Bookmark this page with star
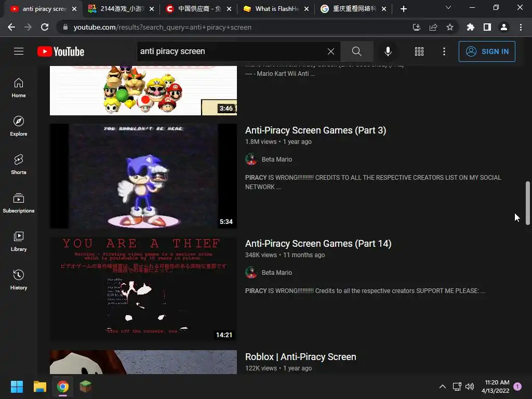 450,27
